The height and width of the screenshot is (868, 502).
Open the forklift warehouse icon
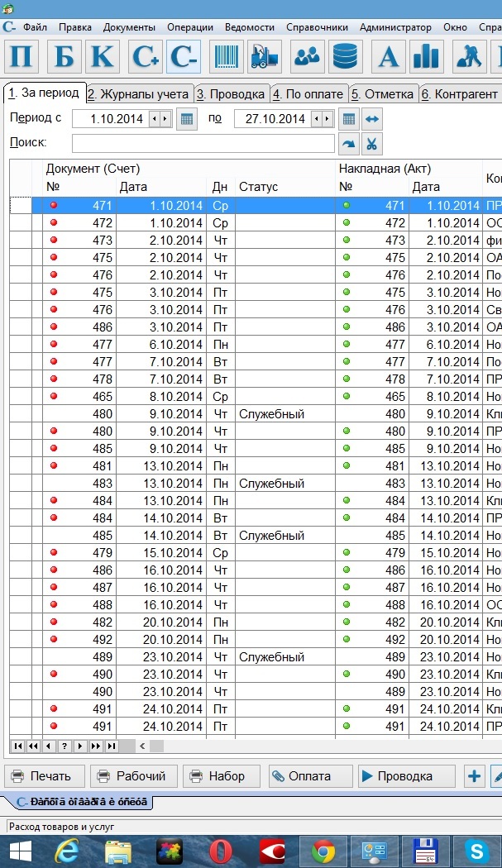[265, 56]
